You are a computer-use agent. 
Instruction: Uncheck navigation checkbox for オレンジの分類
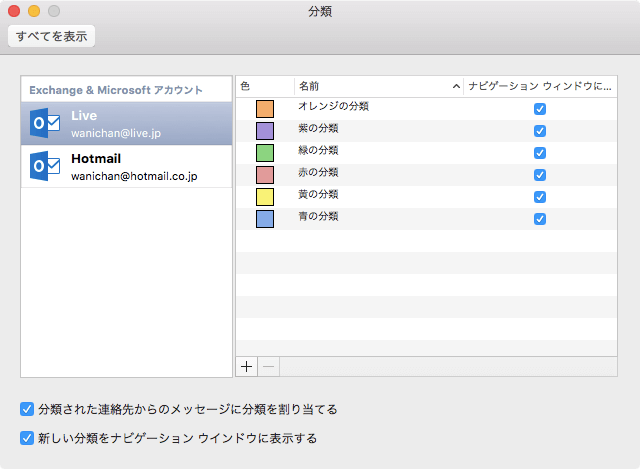pos(540,109)
